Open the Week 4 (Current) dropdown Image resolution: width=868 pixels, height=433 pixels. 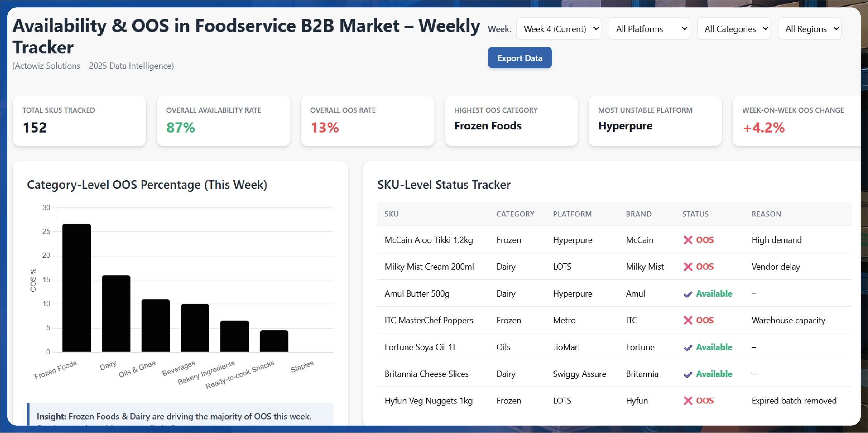pyautogui.click(x=558, y=29)
